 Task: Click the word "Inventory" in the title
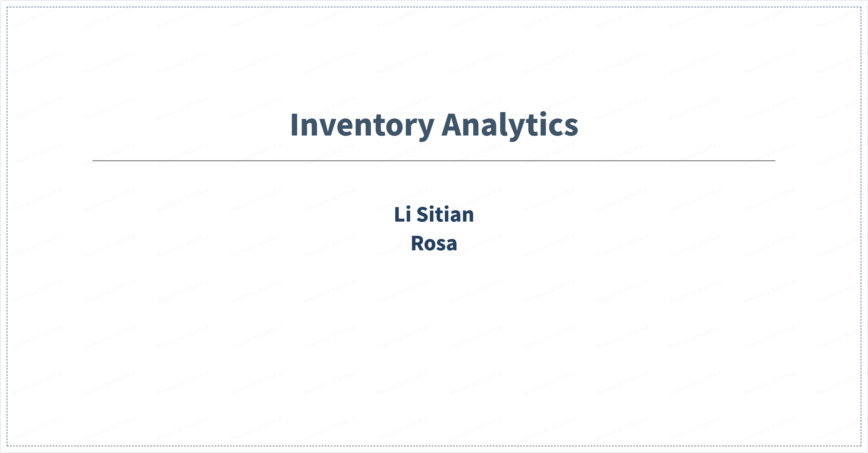[x=362, y=125]
